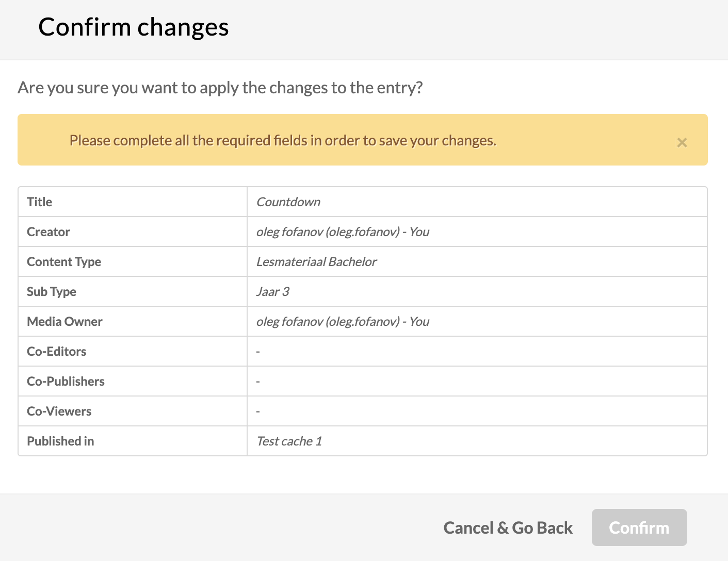Select the Co-Publishers row label
The height and width of the screenshot is (561, 728).
66,382
